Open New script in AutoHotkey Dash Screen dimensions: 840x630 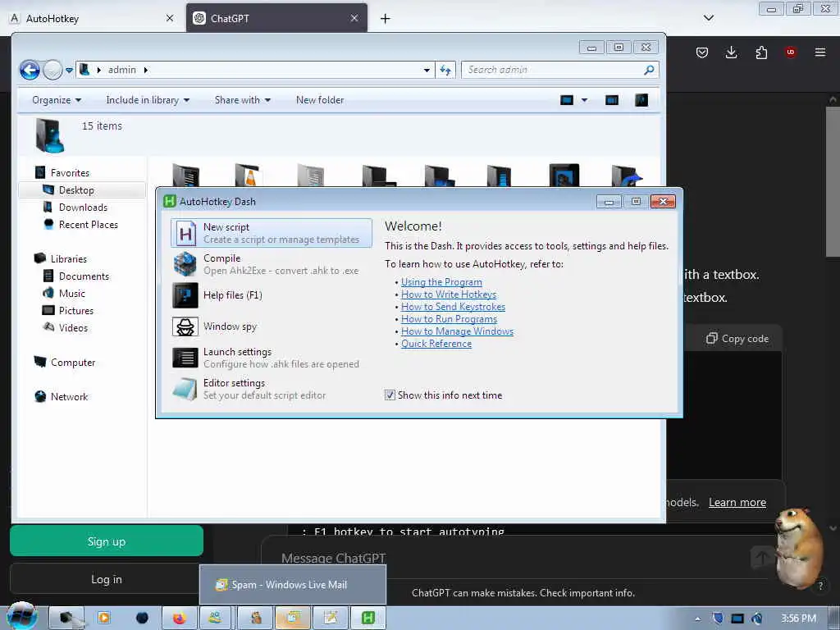(271, 233)
